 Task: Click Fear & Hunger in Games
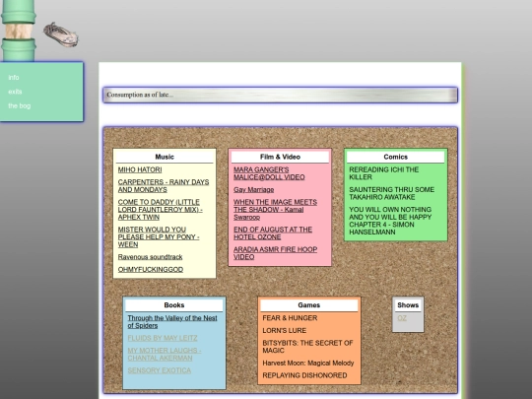(290, 318)
